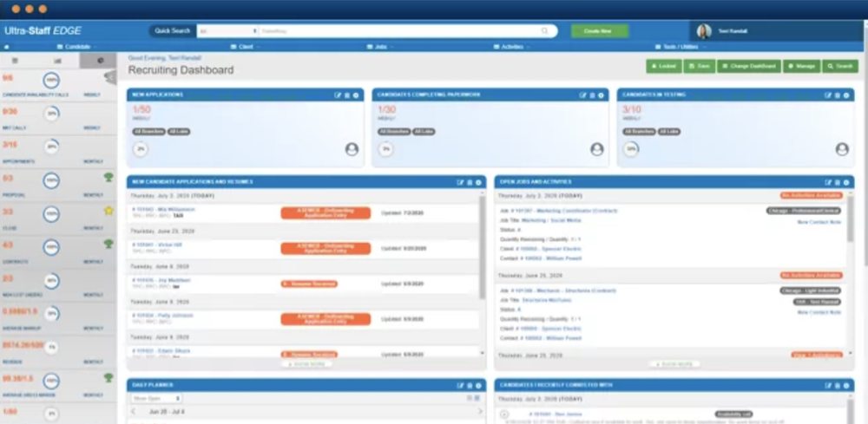Click the progress ring in Candidates In Testing
868x424 pixels.
[630, 149]
